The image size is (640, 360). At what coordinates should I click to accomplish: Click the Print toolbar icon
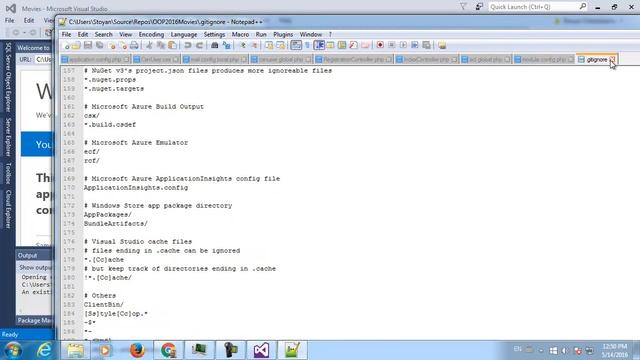point(134,45)
